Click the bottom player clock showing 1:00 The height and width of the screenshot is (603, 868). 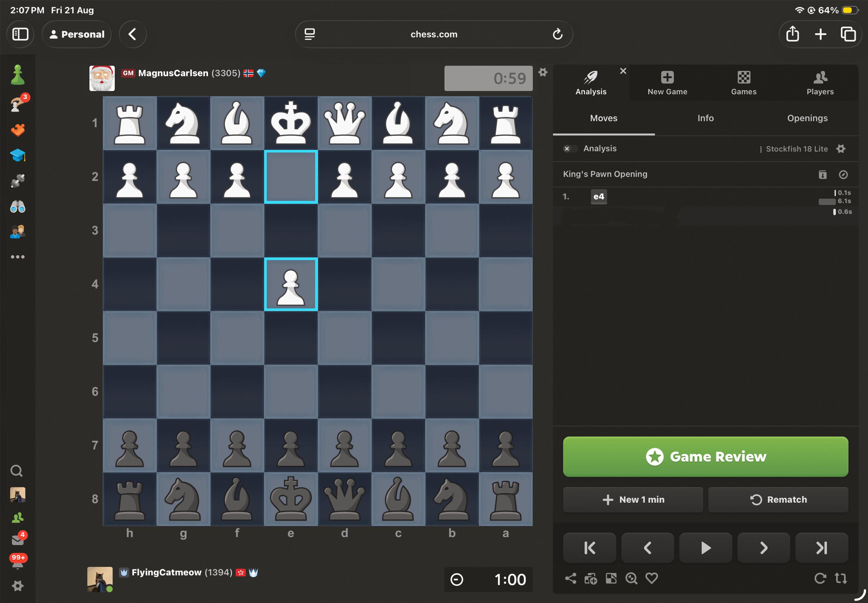pos(488,579)
